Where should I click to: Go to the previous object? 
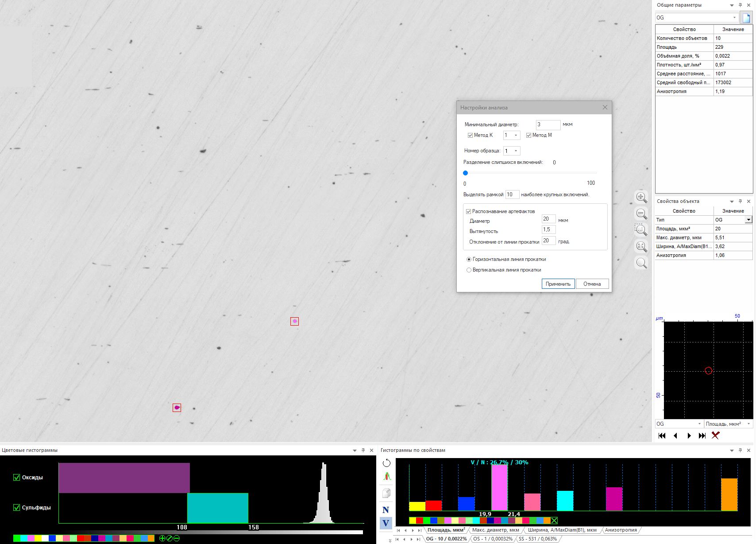[675, 435]
